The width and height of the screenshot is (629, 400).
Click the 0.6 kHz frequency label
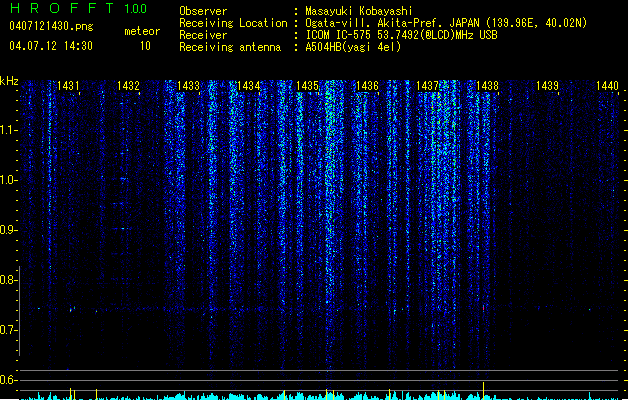point(8,380)
